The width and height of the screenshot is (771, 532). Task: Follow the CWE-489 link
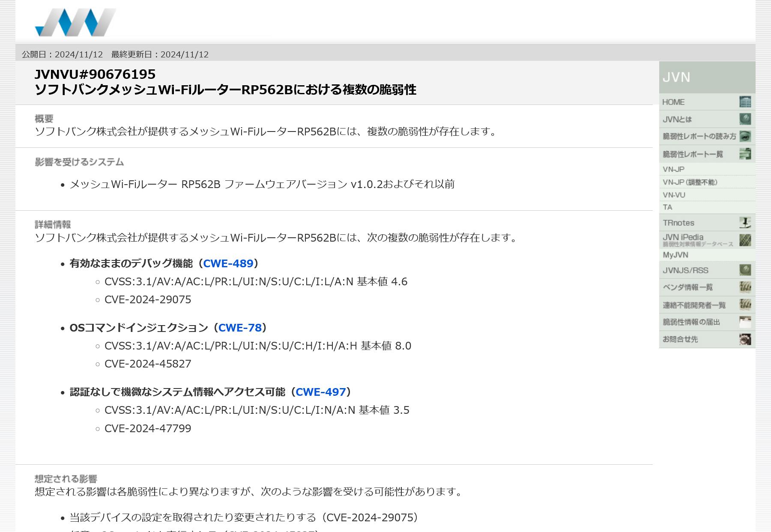[228, 263]
